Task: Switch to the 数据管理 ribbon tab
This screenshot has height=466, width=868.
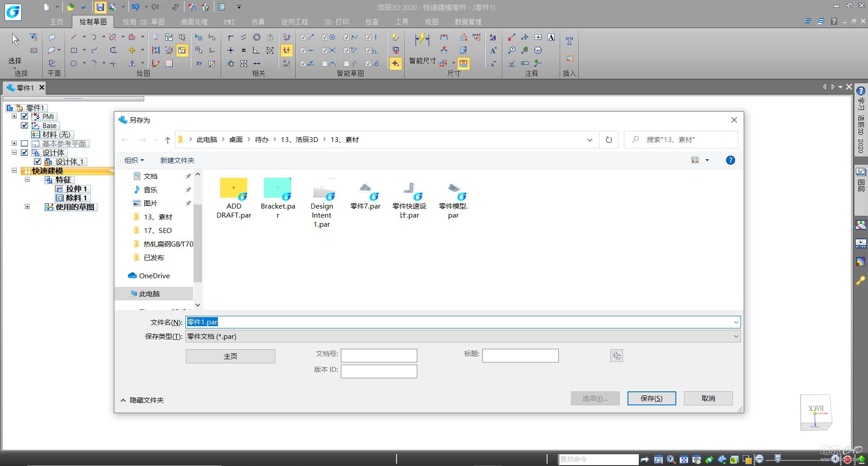Action: 468,22
